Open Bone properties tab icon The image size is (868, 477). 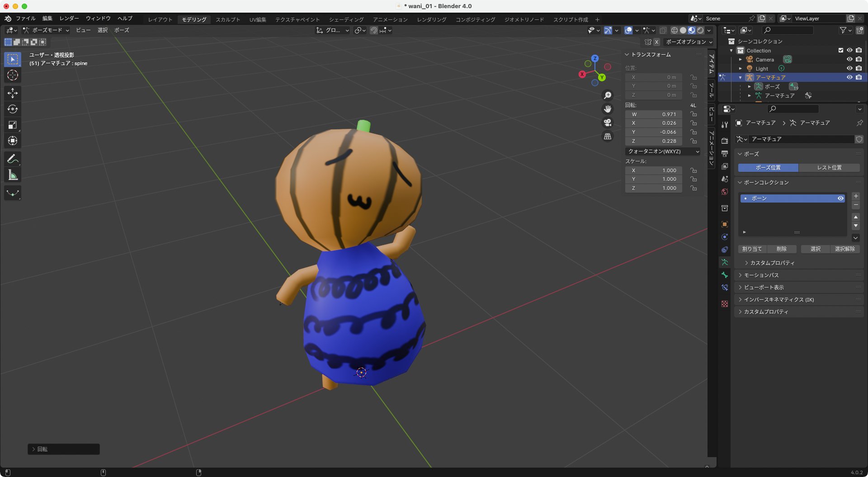[725, 275]
